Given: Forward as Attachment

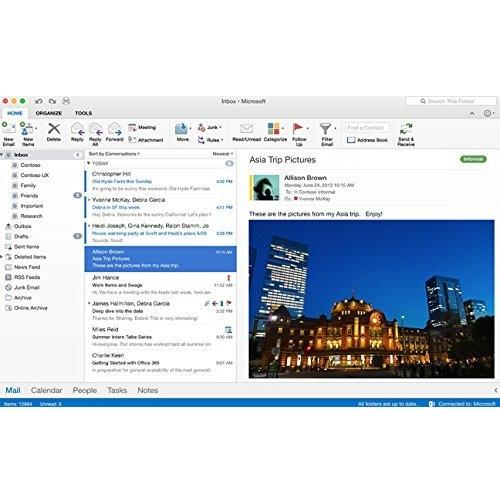Looking at the screenshot, I should point(146,140).
